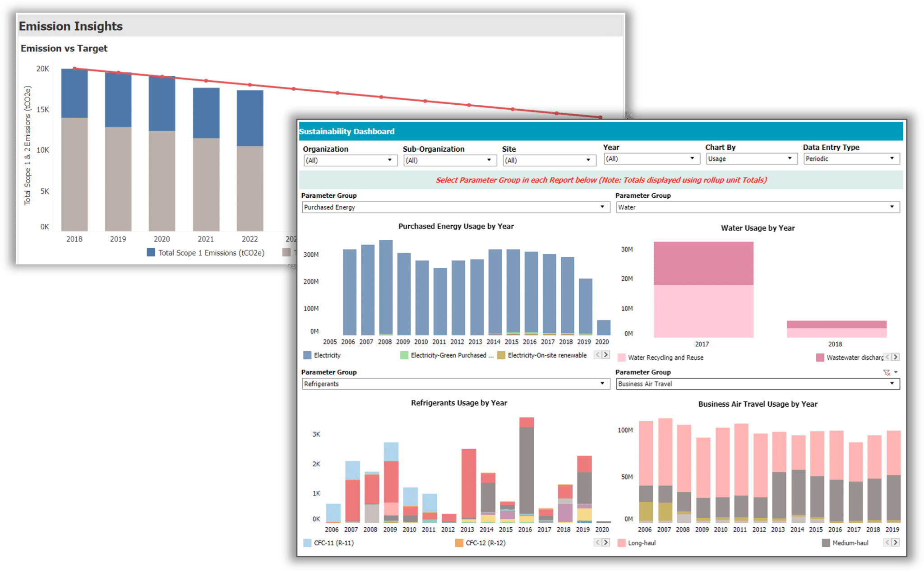This screenshot has height=572, width=924.
Task: Open the Site filter dropdown
Action: (x=549, y=160)
